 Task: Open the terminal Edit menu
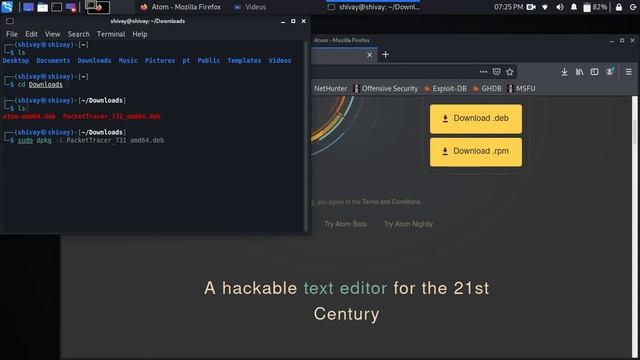(31, 34)
